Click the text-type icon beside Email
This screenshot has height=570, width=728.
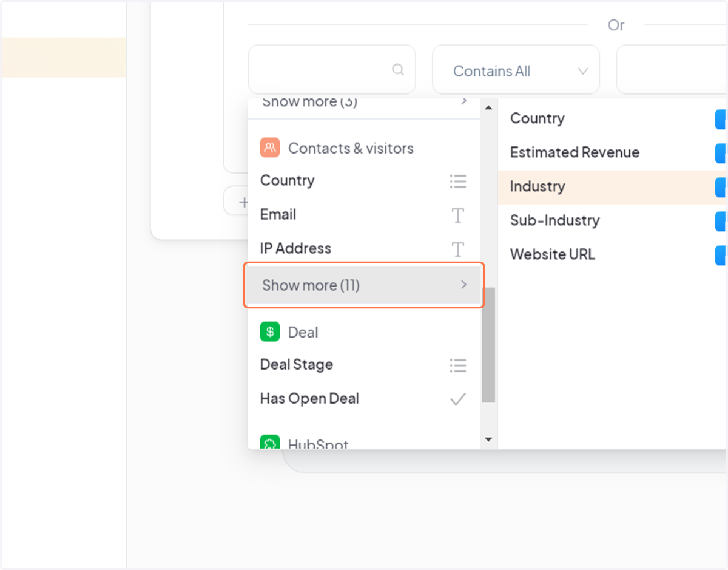click(x=458, y=215)
